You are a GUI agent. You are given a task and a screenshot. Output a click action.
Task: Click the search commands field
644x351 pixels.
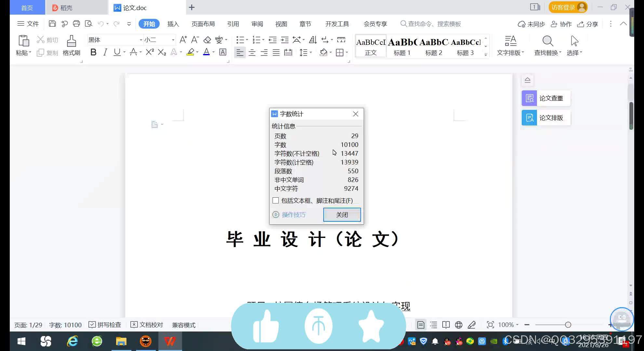point(431,24)
